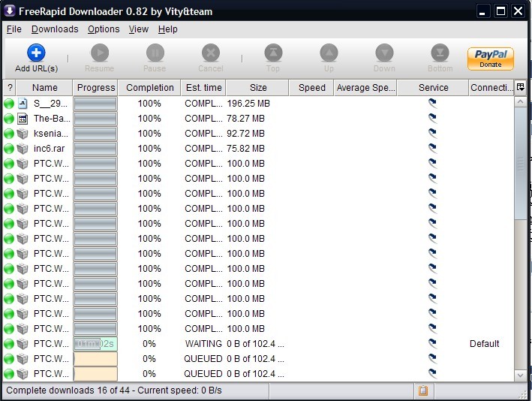This screenshot has width=532, height=401.
Task: Click the Cancel toolbar icon
Action: tap(211, 53)
